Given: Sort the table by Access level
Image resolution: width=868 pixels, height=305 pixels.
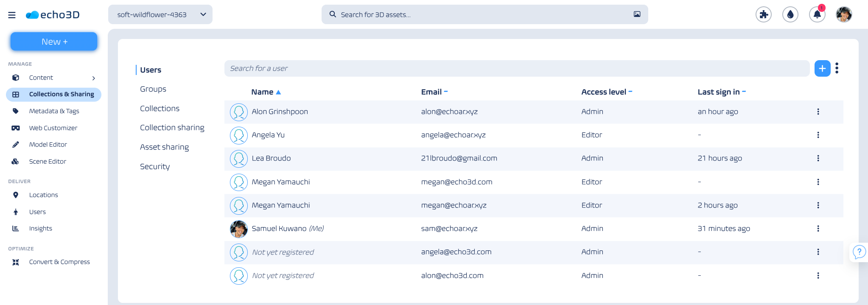Looking at the screenshot, I should [607, 92].
